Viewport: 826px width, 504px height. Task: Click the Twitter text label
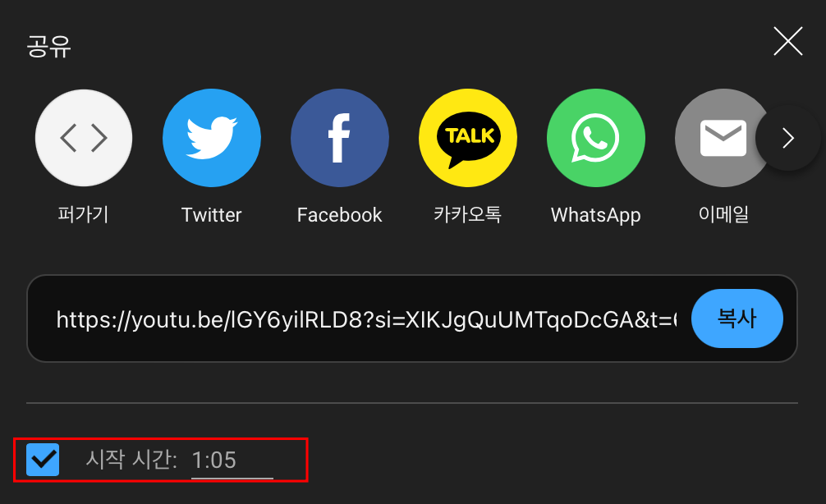[x=212, y=215]
